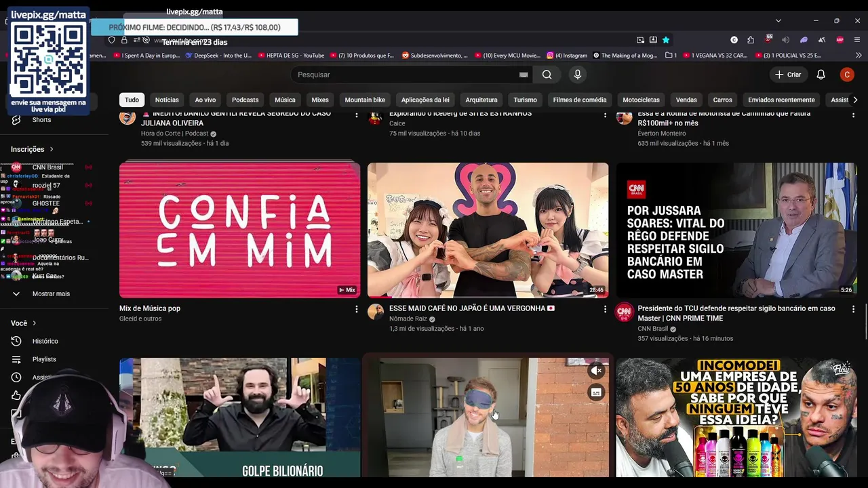Expand the Inscrições section

coord(32,149)
